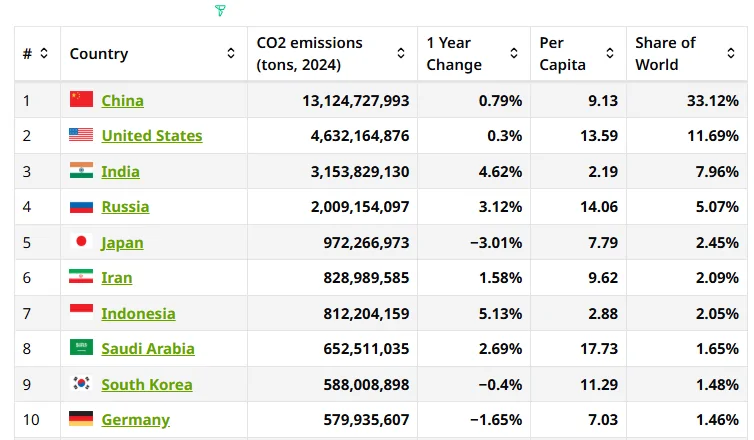Click the Saudi Arabia flag icon
The image size is (754, 440).
click(x=81, y=347)
